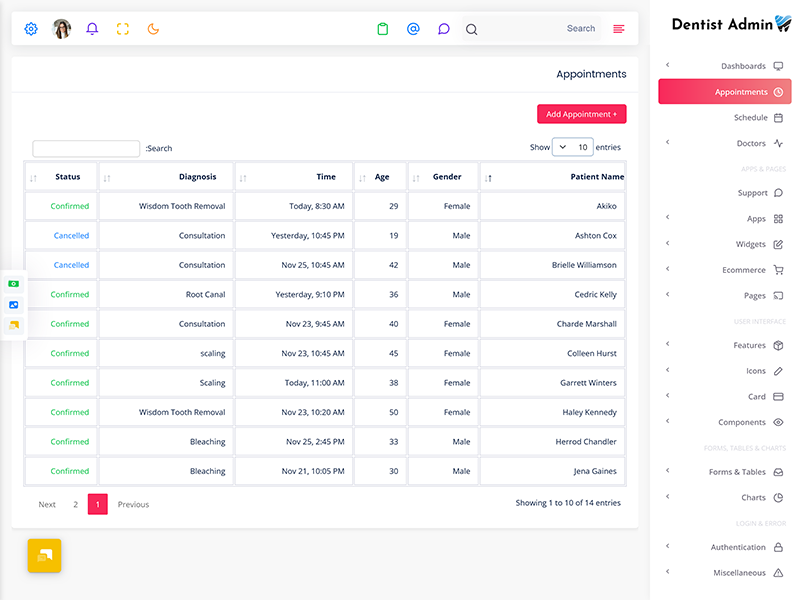Click Cancelled status for Brielle Williamson
Image resolution: width=800 pixels, height=600 pixels.
click(x=71, y=265)
